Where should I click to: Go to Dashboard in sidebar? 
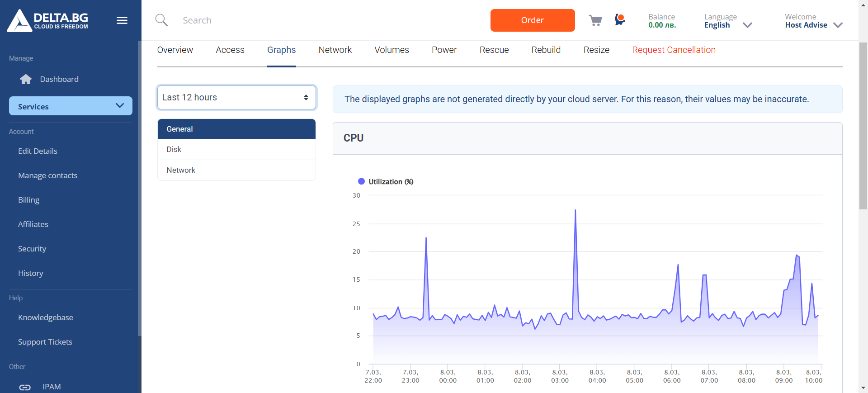coord(59,79)
